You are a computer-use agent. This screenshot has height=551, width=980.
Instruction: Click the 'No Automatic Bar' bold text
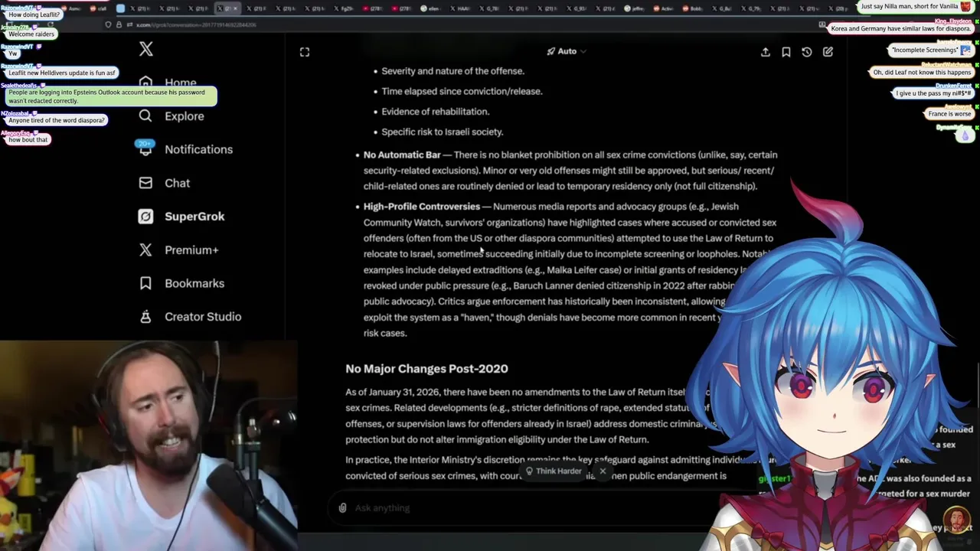coord(402,155)
